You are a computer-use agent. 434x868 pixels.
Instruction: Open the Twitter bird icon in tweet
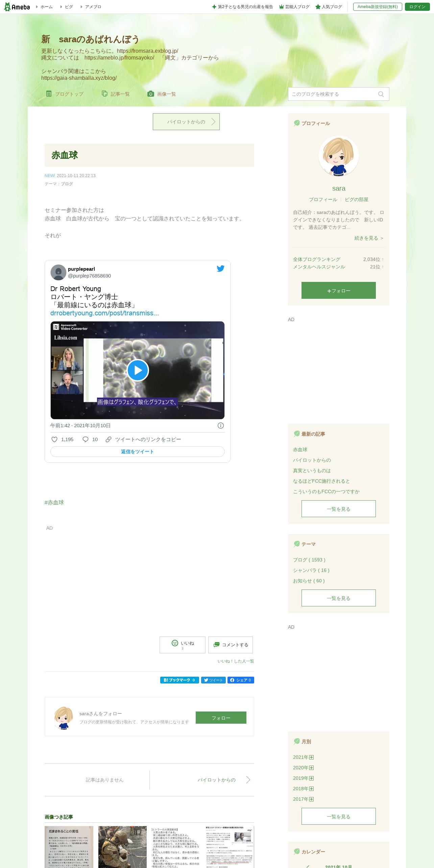pyautogui.click(x=220, y=268)
